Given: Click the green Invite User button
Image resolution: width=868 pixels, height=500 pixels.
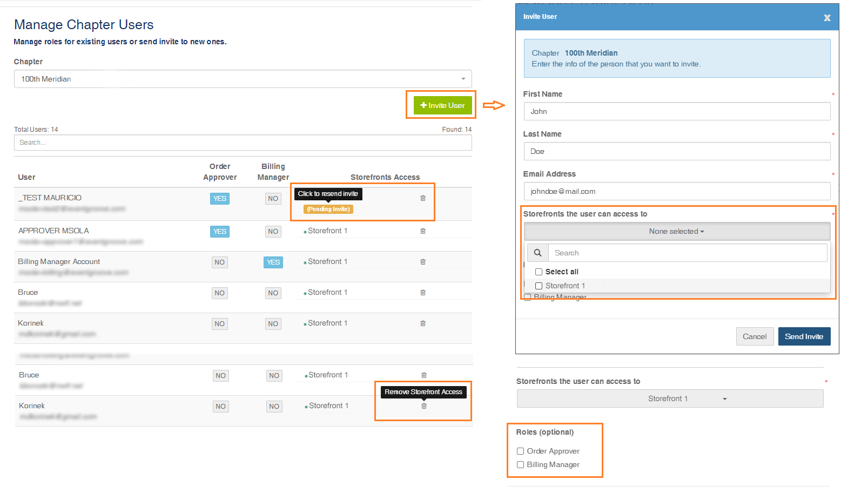Looking at the screenshot, I should pyautogui.click(x=442, y=105).
